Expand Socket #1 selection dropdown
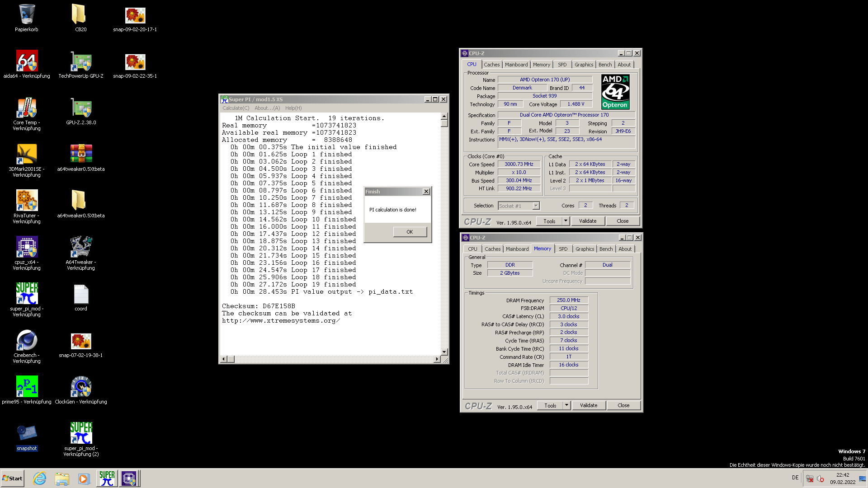This screenshot has width=868, height=488. tap(536, 206)
